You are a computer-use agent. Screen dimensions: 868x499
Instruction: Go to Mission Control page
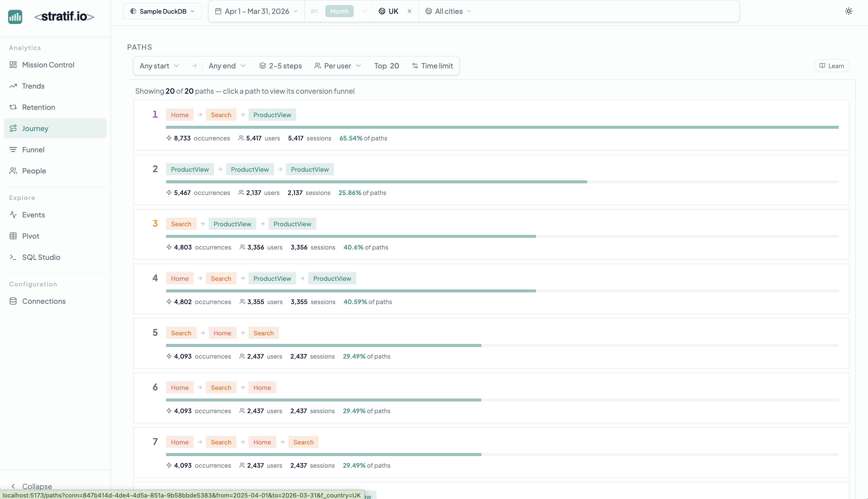pos(55,65)
